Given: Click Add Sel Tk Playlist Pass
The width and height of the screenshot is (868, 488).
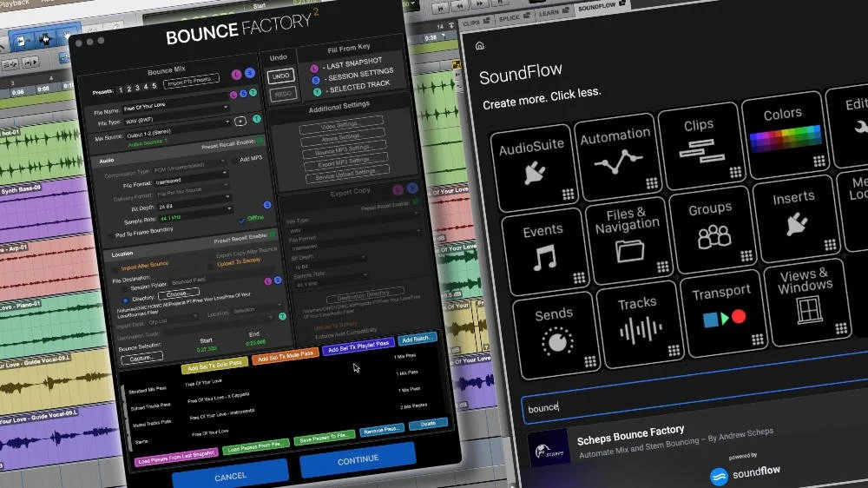Looking at the screenshot, I should [x=358, y=346].
